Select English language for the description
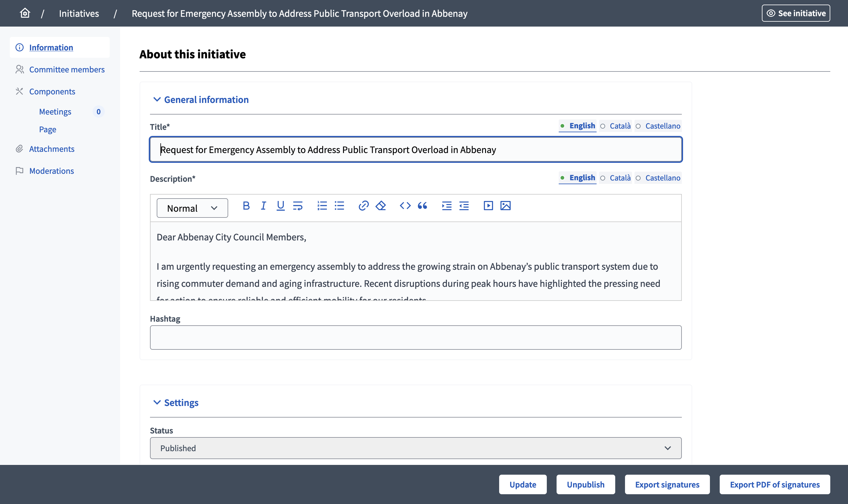Screen dimensions: 848x504 [577, 178]
